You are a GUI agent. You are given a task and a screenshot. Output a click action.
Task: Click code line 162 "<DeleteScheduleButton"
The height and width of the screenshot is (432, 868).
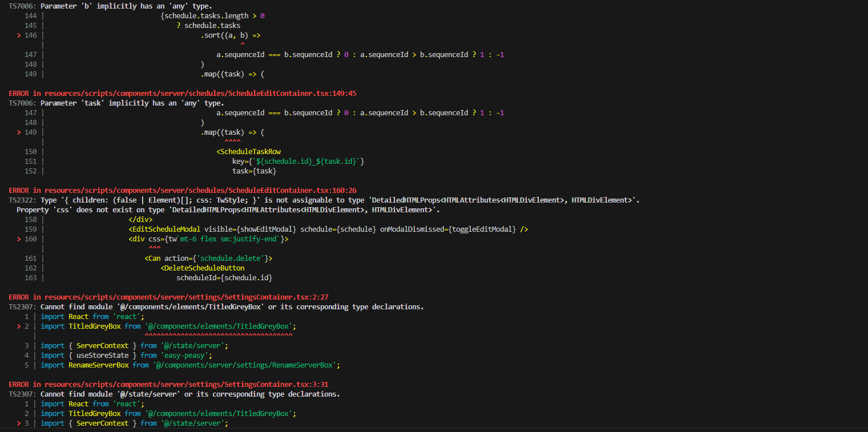pyautogui.click(x=203, y=268)
